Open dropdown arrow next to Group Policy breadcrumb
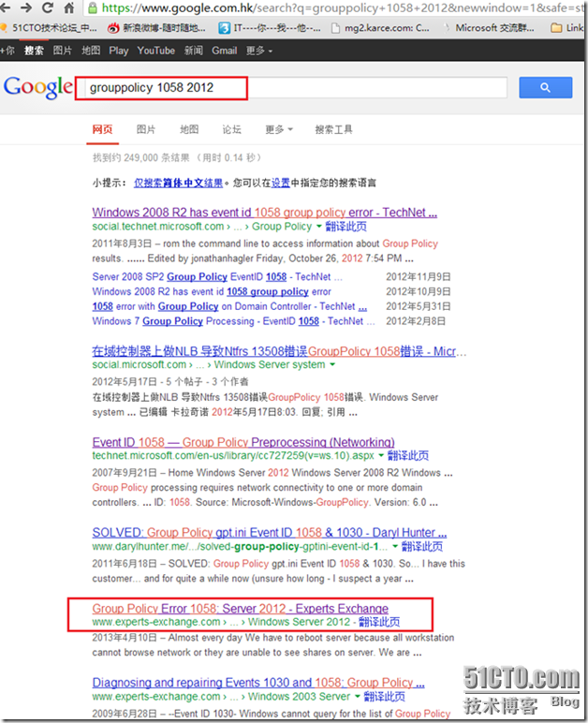 point(318,227)
